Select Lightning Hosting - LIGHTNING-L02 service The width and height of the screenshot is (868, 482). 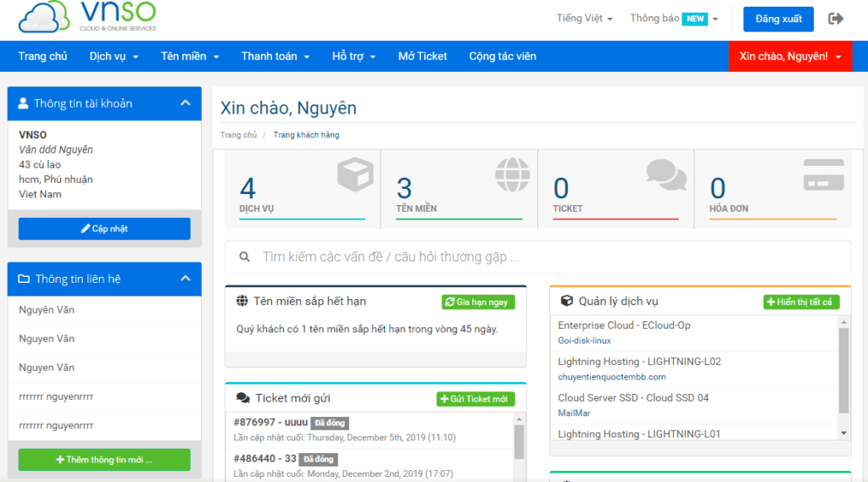coord(639,362)
